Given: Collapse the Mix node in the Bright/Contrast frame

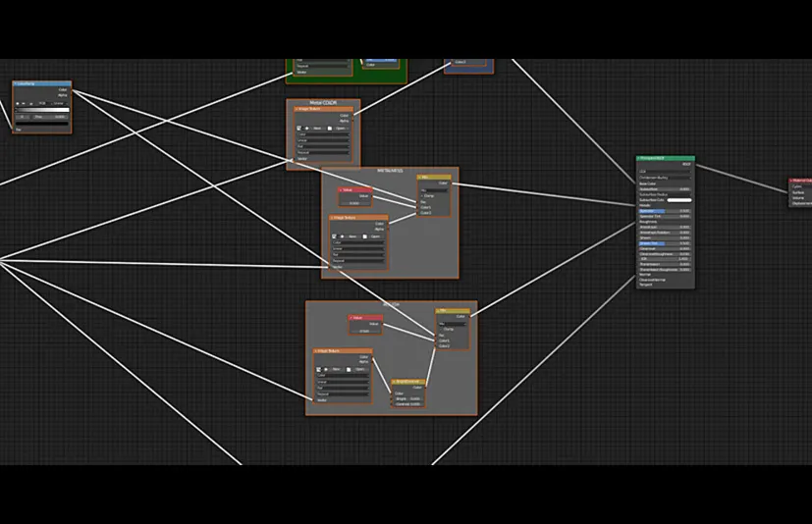Looking at the screenshot, I should click(x=438, y=311).
